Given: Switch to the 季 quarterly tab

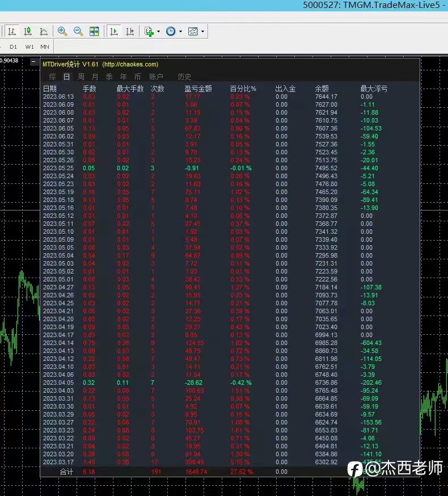Looking at the screenshot, I should tap(109, 77).
